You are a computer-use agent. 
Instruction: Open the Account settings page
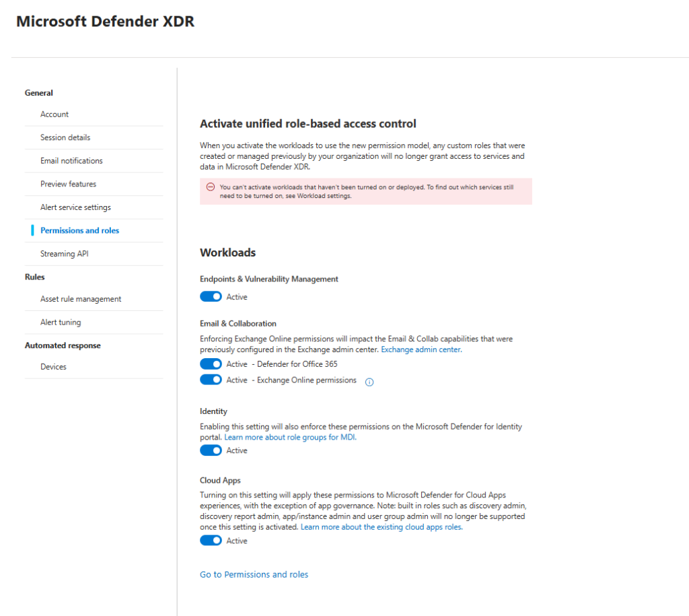coord(55,114)
